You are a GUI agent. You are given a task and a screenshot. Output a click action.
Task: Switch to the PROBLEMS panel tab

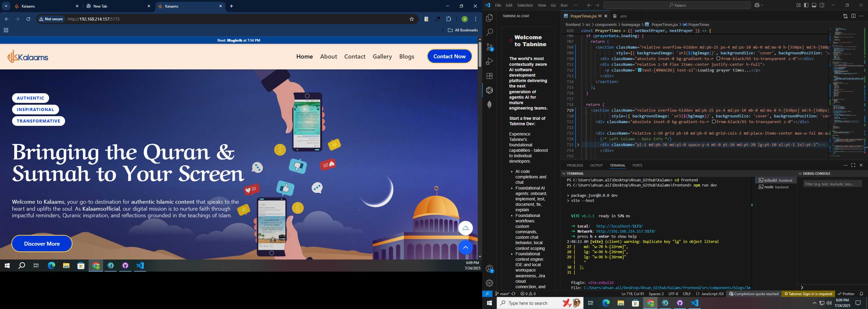click(x=574, y=165)
